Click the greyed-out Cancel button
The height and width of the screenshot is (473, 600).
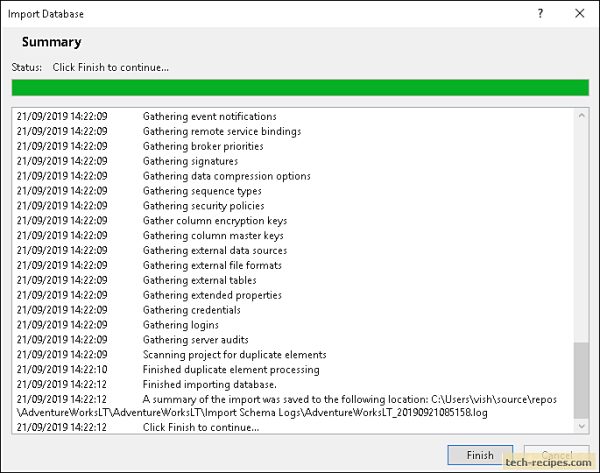tap(551, 454)
